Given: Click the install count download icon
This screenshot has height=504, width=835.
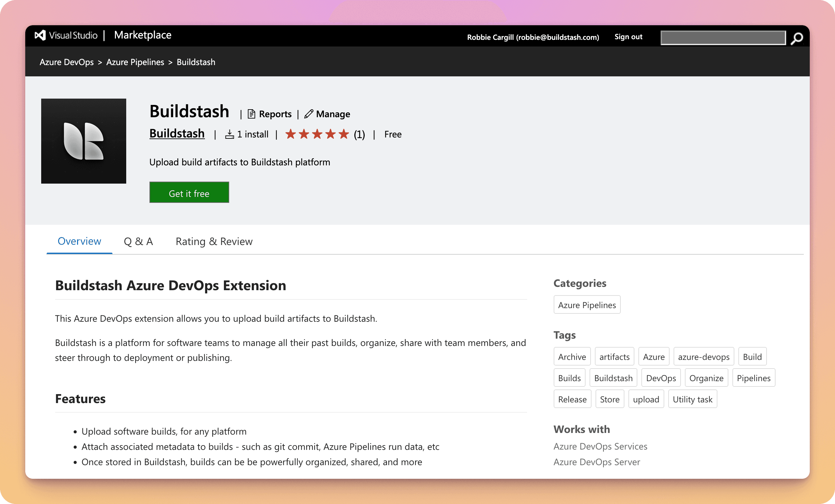Looking at the screenshot, I should pos(230,134).
